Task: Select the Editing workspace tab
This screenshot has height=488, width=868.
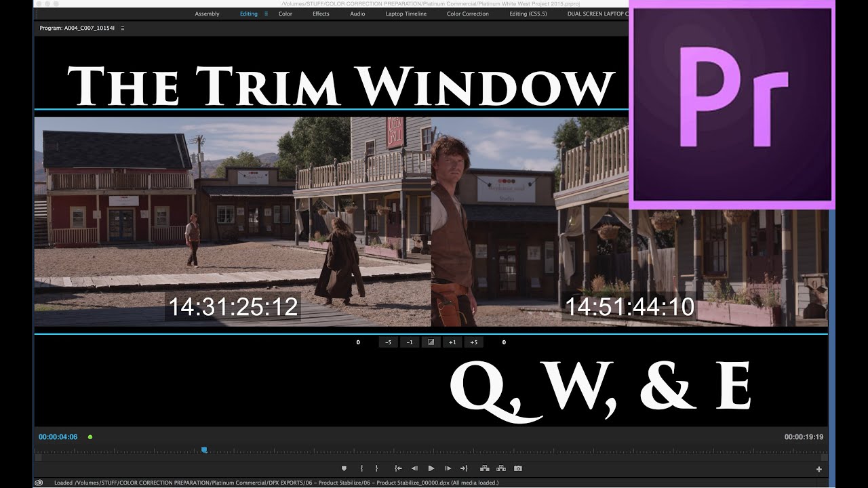Action: (249, 14)
